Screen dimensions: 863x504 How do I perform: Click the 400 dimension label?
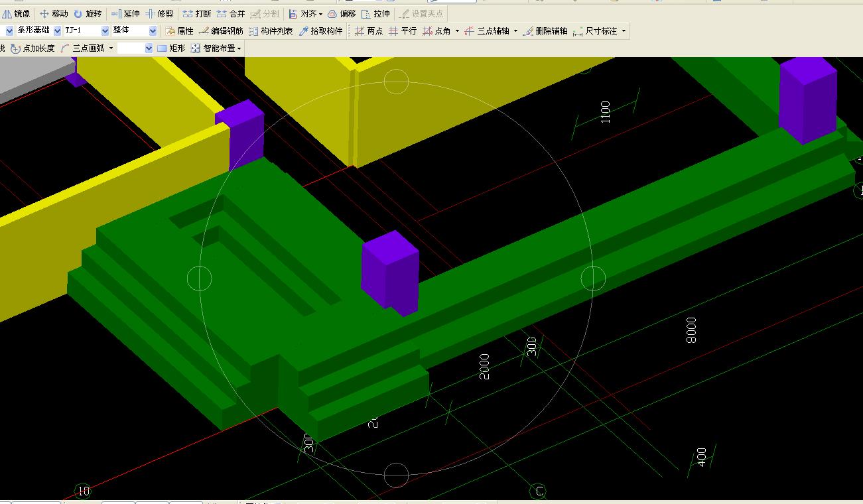pos(702,457)
